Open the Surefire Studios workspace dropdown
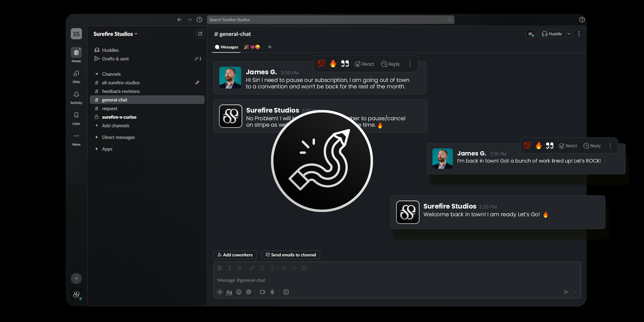This screenshot has height=322, width=644. click(115, 34)
